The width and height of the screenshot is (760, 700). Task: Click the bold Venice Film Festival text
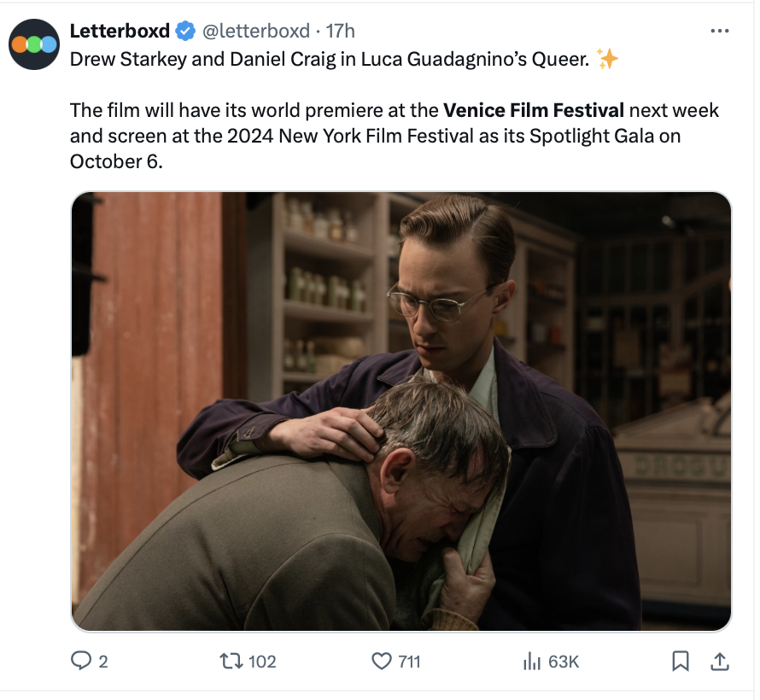click(534, 110)
